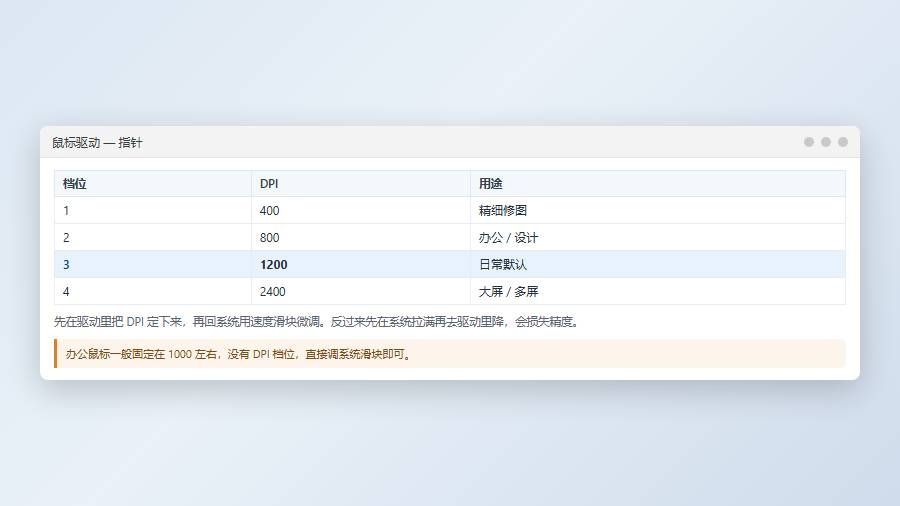Select the 800 DPI cell

click(360, 238)
